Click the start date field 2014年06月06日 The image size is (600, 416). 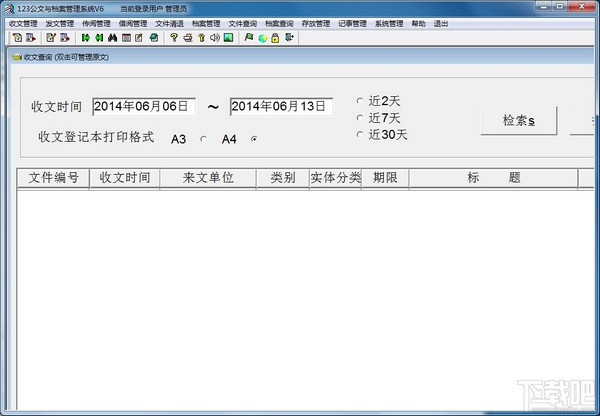pos(144,106)
